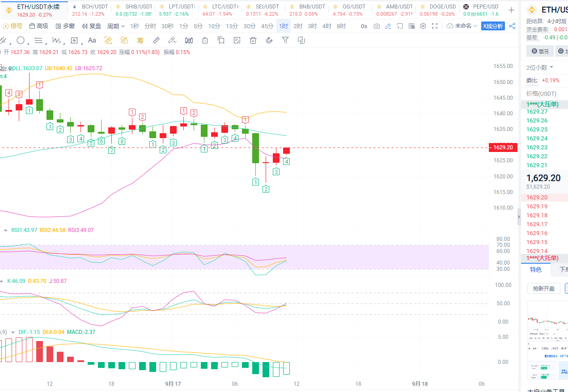568x392 pixels.
Task: Click the 1***(大压单) large sell order row
Action: [x=545, y=105]
